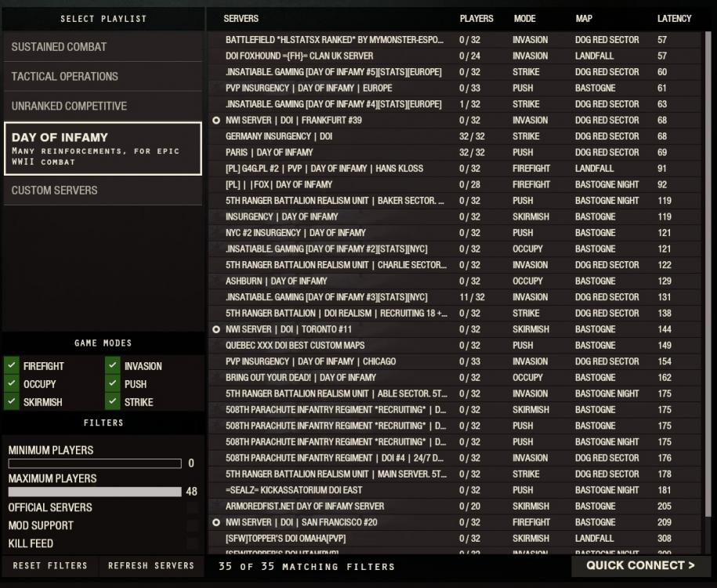717x588 pixels.
Task: Select PVP Insurgency Chicago server row
Action: point(455,361)
